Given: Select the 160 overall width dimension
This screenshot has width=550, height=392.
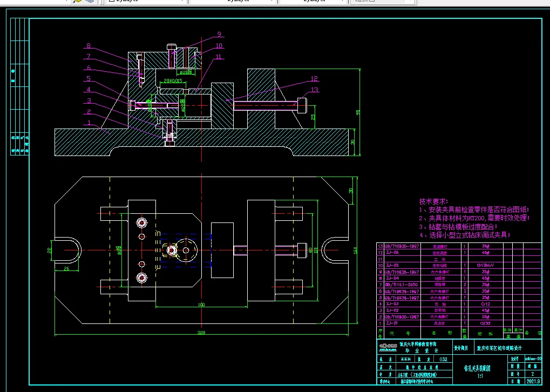Looking at the screenshot, I should pyautogui.click(x=355, y=251).
